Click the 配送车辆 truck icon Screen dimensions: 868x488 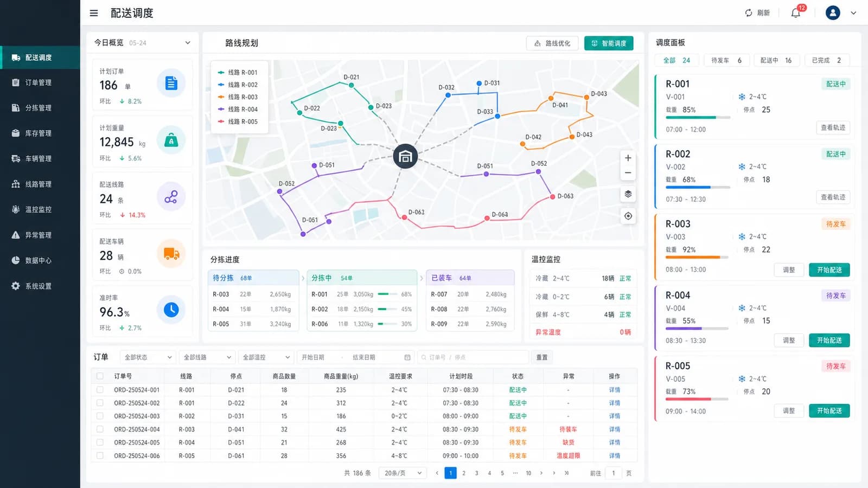tap(171, 253)
